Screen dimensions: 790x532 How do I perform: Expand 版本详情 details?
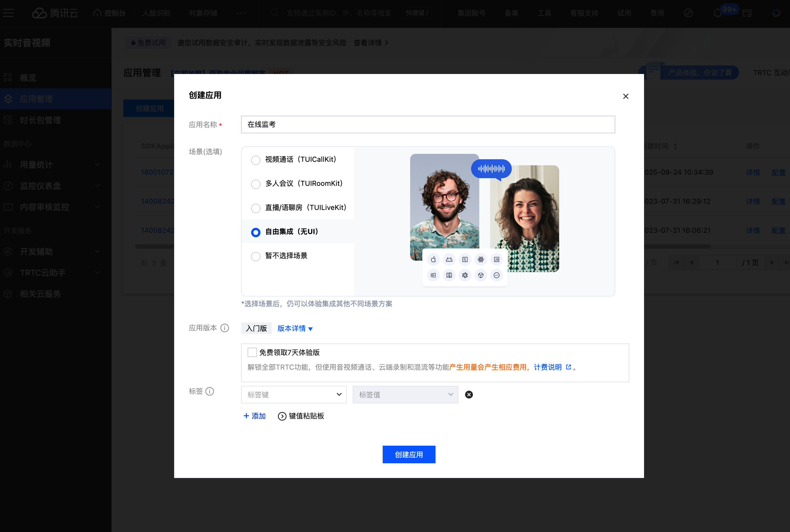(295, 329)
